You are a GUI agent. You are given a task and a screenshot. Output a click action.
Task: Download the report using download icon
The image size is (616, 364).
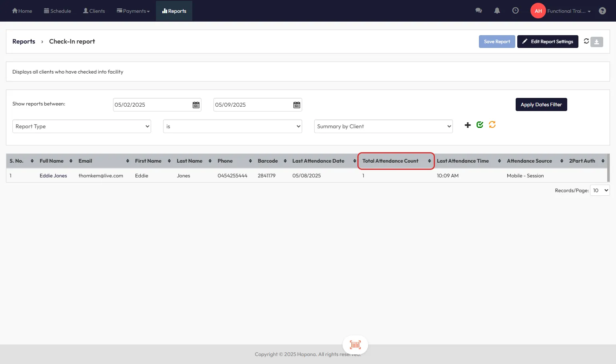pyautogui.click(x=596, y=42)
